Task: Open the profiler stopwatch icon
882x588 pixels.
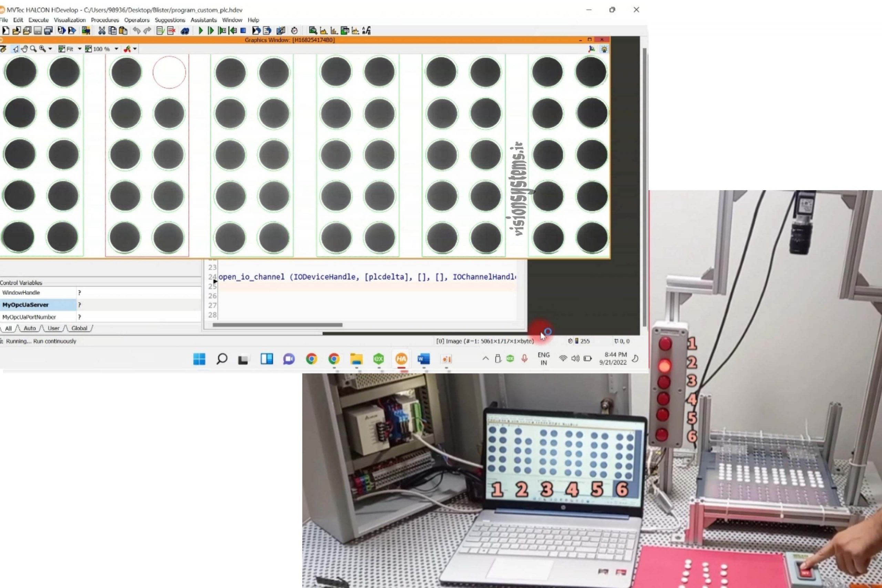Action: (294, 31)
